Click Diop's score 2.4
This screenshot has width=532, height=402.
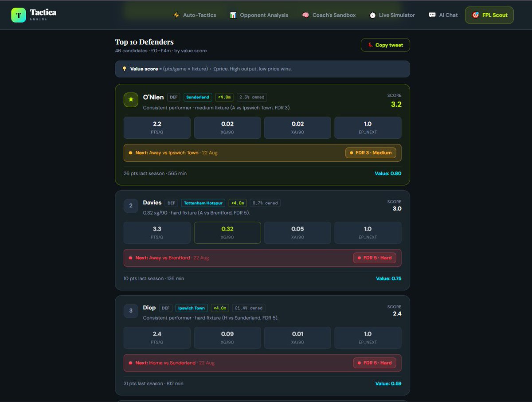pos(397,314)
